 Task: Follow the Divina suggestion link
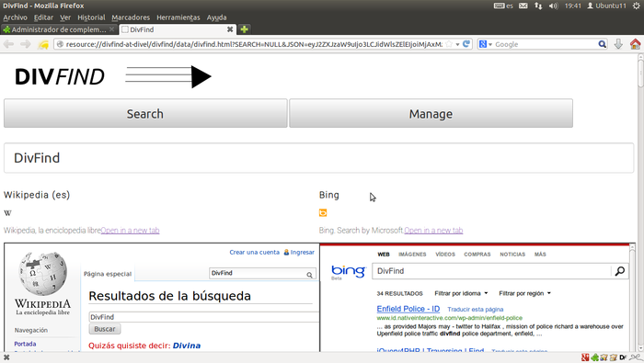[187, 346]
